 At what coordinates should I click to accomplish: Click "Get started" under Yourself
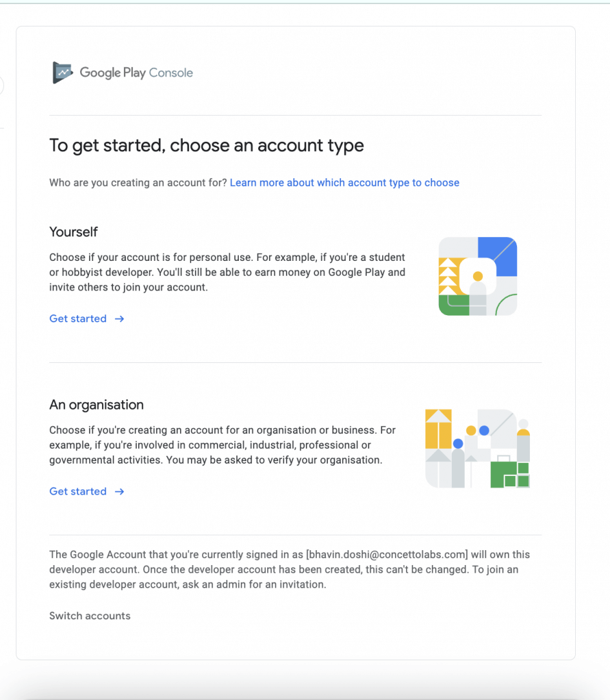point(78,318)
